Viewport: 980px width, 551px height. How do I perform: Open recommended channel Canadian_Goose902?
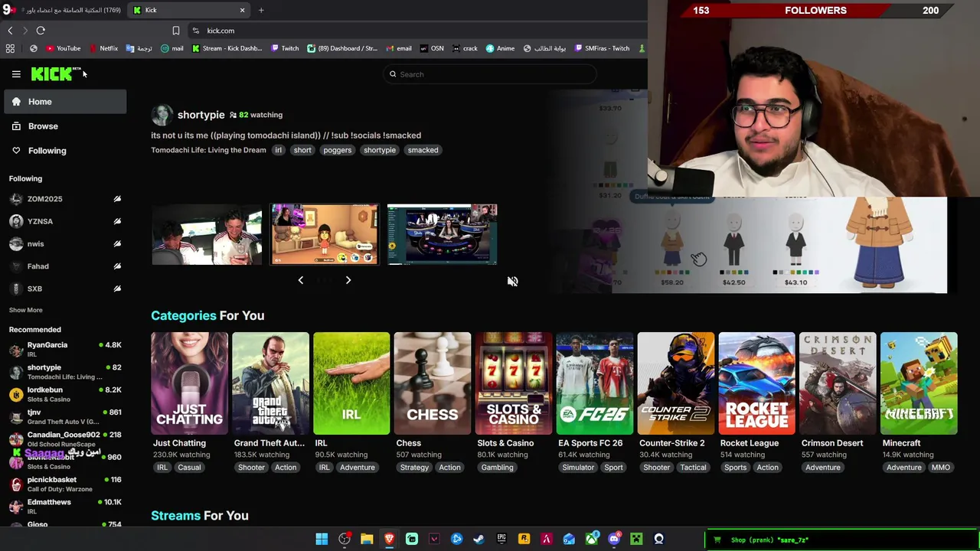65,439
